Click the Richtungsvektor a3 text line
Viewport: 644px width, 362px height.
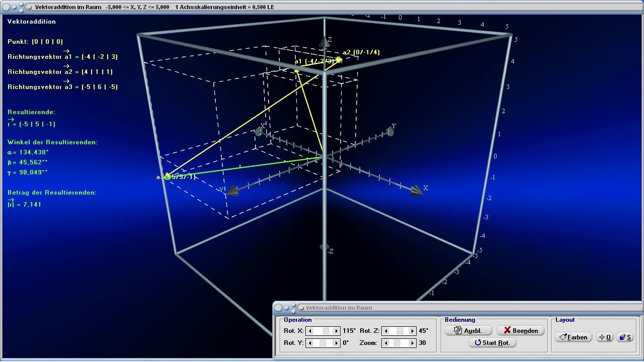click(63, 86)
